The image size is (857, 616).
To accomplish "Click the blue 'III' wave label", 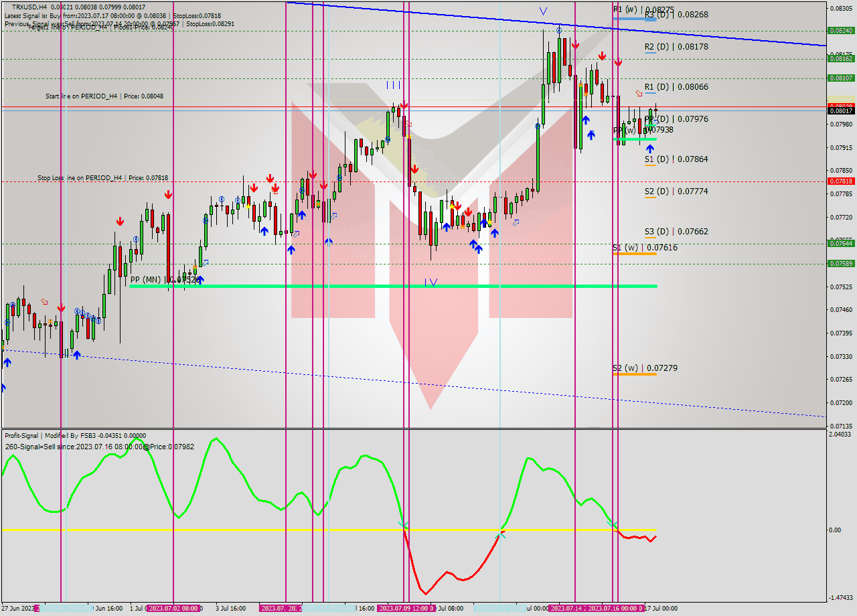I will point(393,85).
